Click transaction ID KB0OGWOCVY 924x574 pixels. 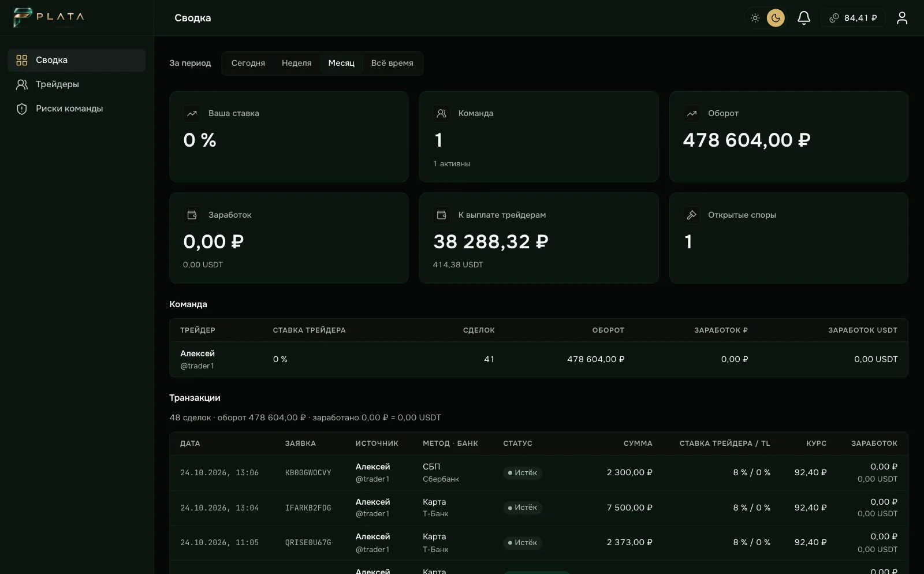pyautogui.click(x=308, y=473)
